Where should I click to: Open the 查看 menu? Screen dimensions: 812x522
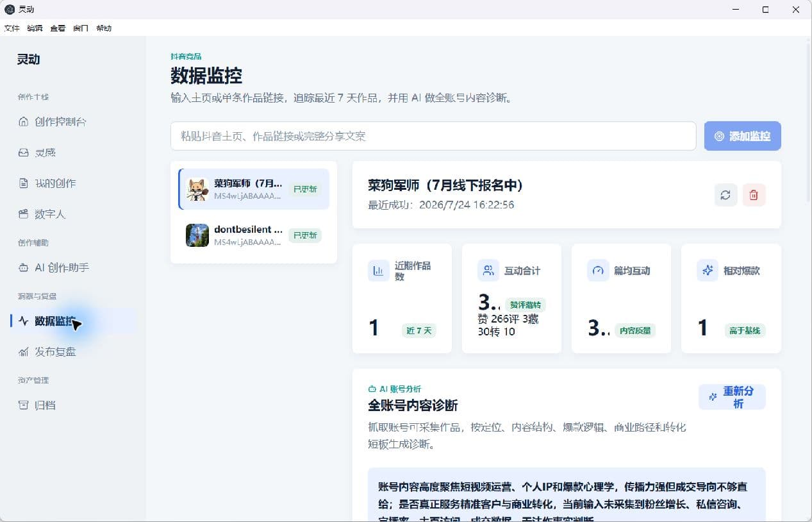click(x=58, y=28)
